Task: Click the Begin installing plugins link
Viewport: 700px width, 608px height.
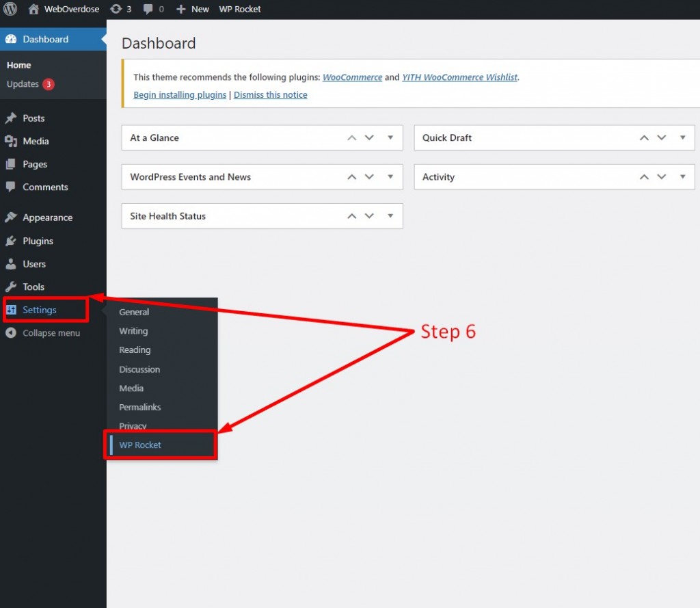Action: point(180,94)
